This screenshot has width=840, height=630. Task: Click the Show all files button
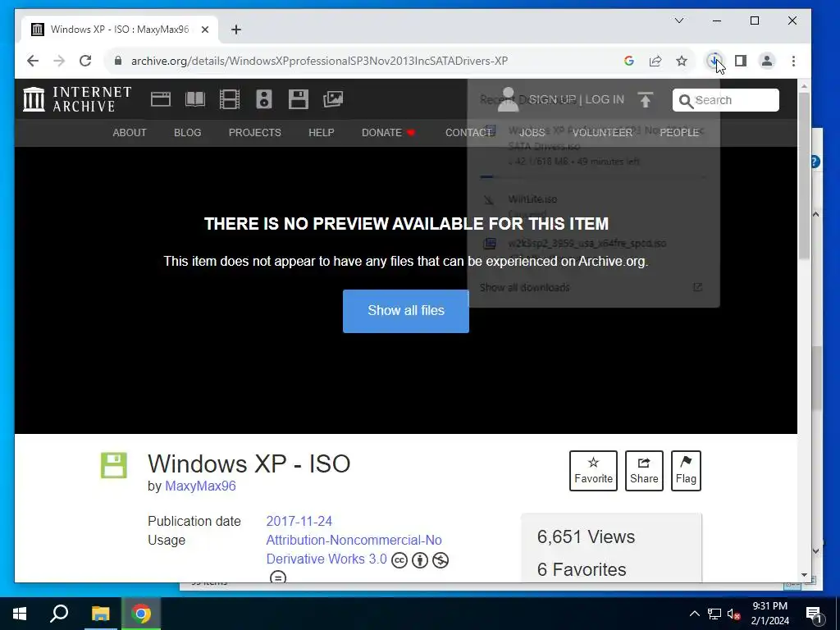406,311
